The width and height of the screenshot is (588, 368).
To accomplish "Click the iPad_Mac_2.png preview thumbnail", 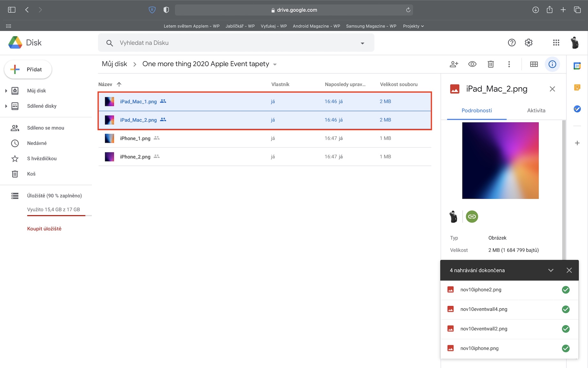I will tap(500, 161).
